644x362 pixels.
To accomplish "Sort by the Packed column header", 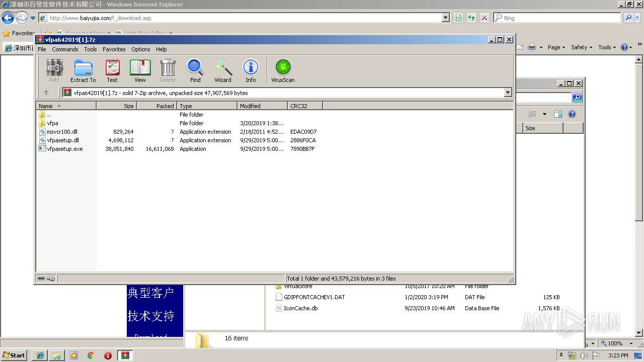I will click(x=156, y=106).
